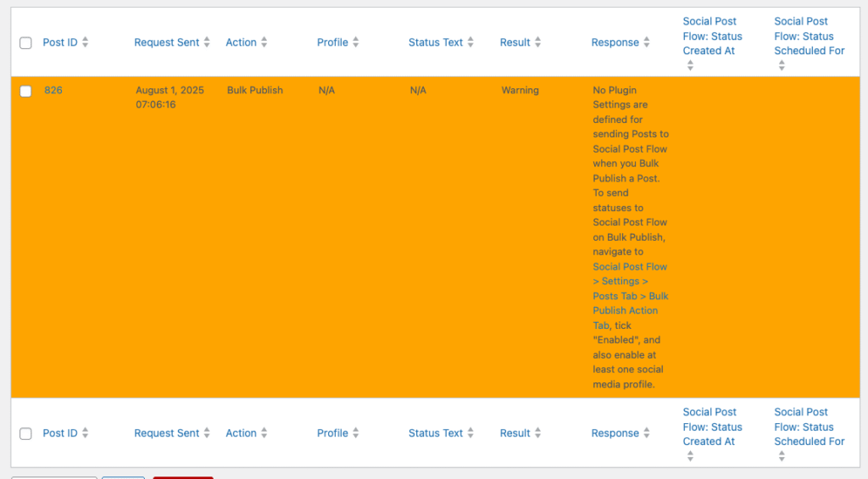Sort by Post ID in header row
868x479 pixels.
coord(60,42)
